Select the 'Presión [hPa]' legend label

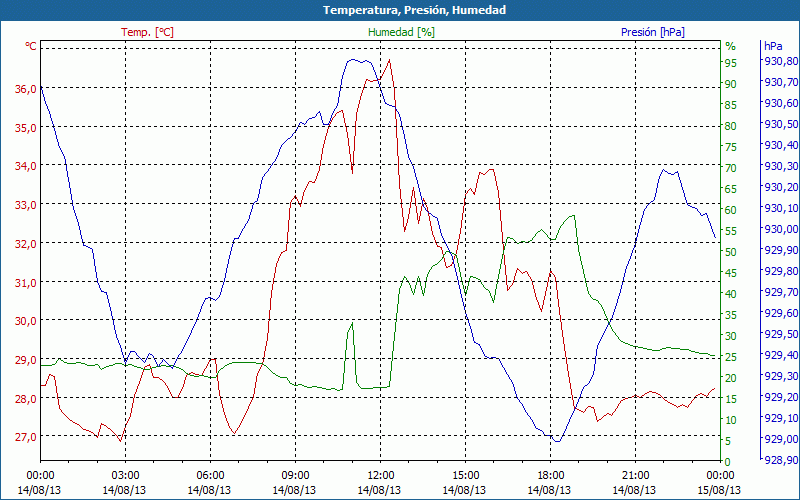click(653, 32)
